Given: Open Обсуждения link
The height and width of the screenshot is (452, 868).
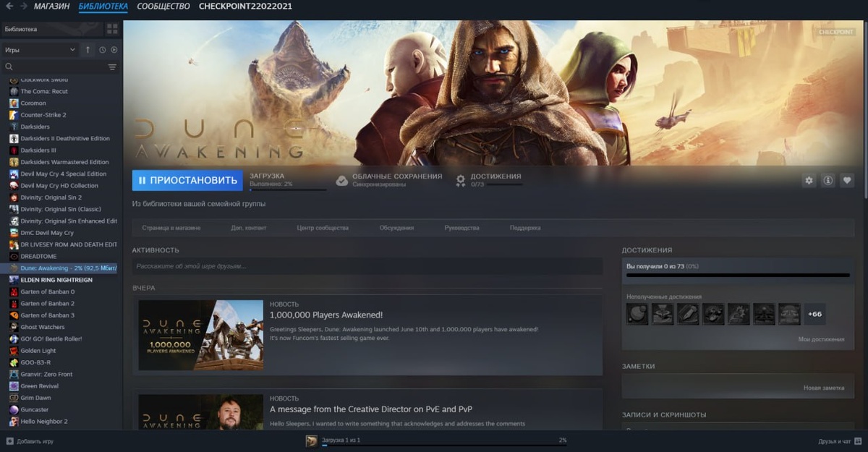Looking at the screenshot, I should pyautogui.click(x=396, y=228).
